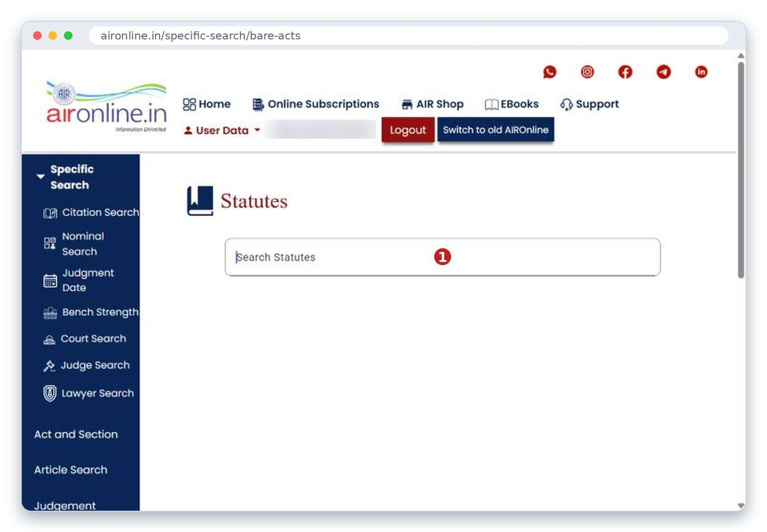Open the User Data dropdown arrow
The height and width of the screenshot is (532, 767).
pyautogui.click(x=257, y=130)
